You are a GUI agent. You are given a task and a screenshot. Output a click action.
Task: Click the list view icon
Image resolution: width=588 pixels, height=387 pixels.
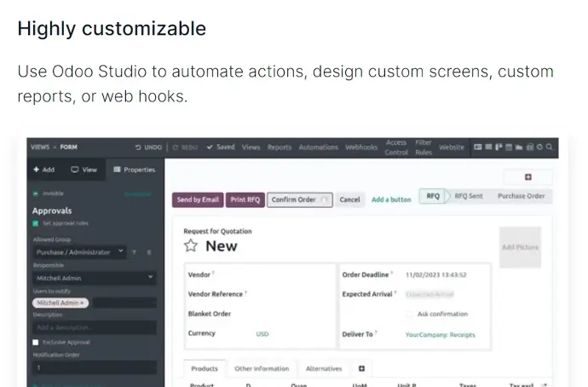pos(488,147)
